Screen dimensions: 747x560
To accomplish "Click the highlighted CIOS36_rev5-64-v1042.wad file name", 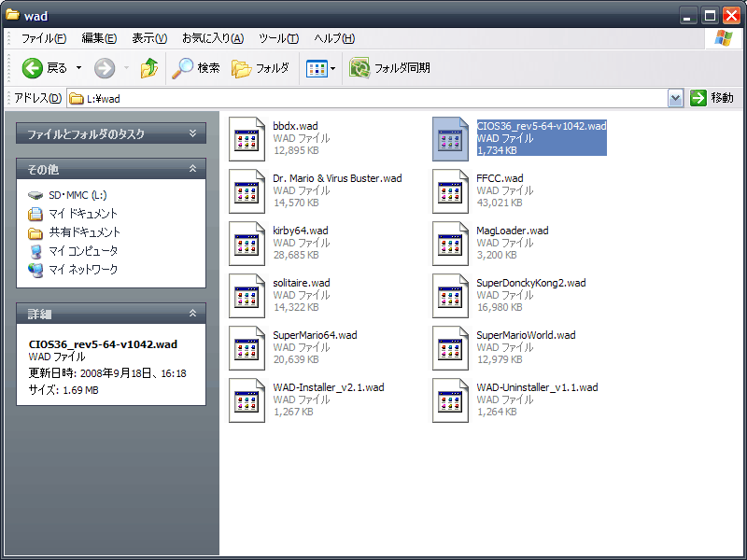I will pos(542,126).
